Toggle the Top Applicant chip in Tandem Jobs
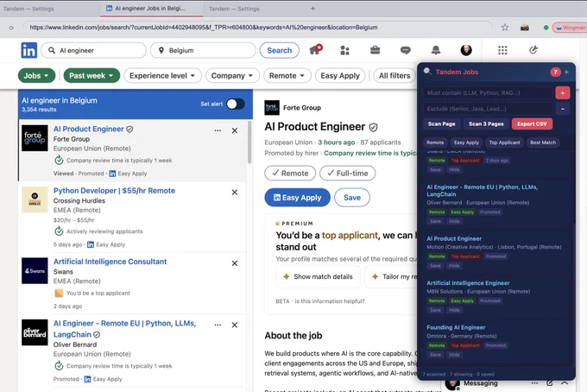587x392 pixels. click(x=504, y=142)
